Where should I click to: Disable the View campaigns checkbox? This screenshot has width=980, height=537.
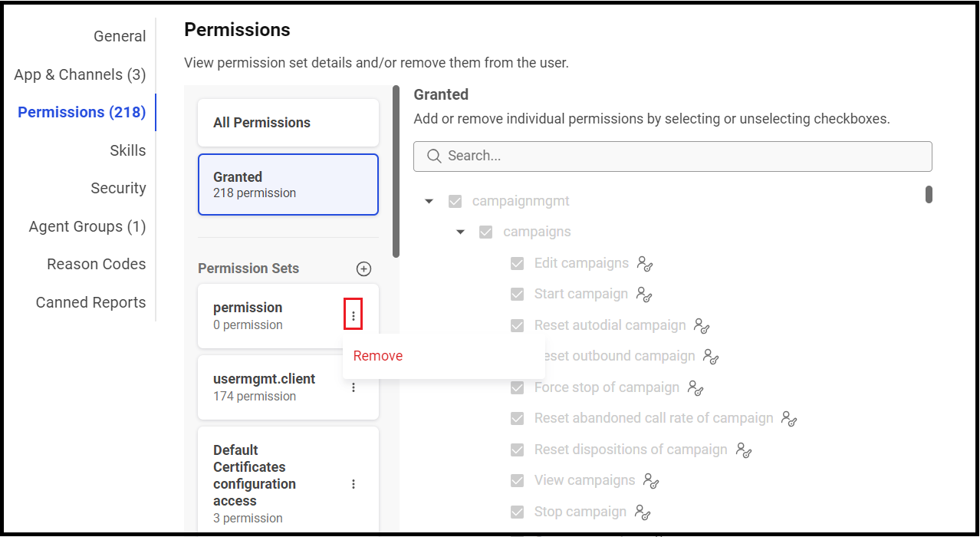(x=517, y=480)
